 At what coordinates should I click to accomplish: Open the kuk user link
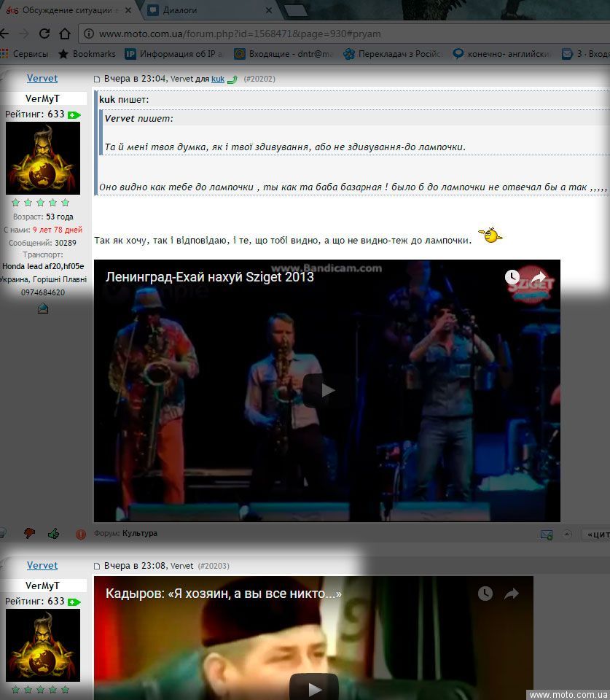click(x=218, y=79)
